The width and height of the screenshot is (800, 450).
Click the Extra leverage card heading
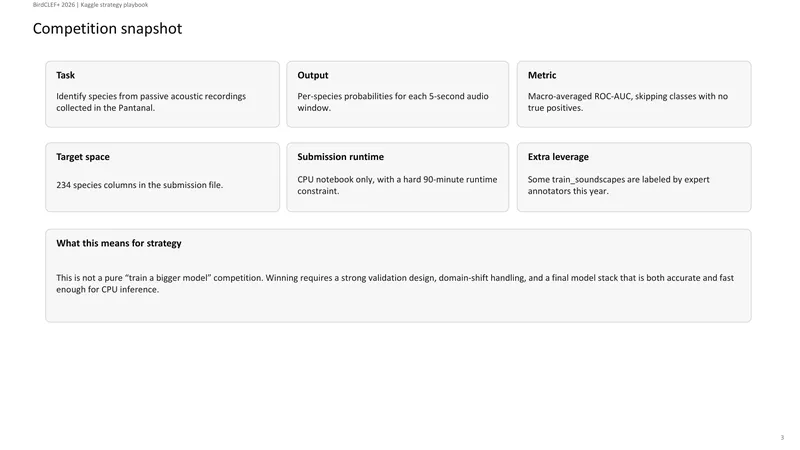pyautogui.click(x=558, y=157)
